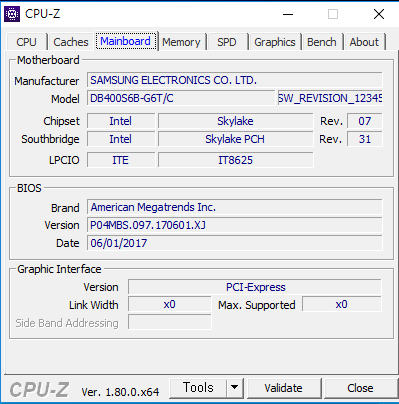Click the LPCIO IT8625 field
The width and height of the screenshot is (399, 404).
coord(235,160)
